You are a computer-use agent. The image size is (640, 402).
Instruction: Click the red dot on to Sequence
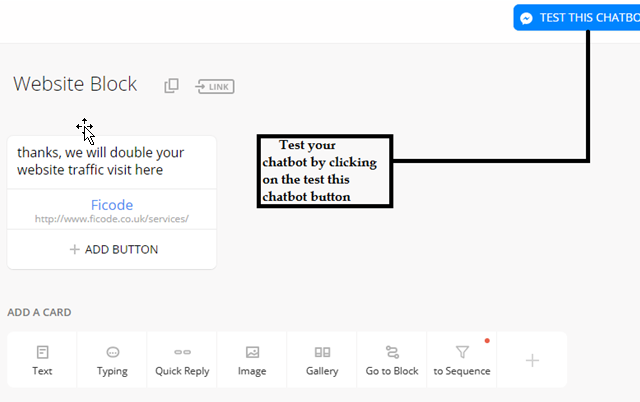487,341
